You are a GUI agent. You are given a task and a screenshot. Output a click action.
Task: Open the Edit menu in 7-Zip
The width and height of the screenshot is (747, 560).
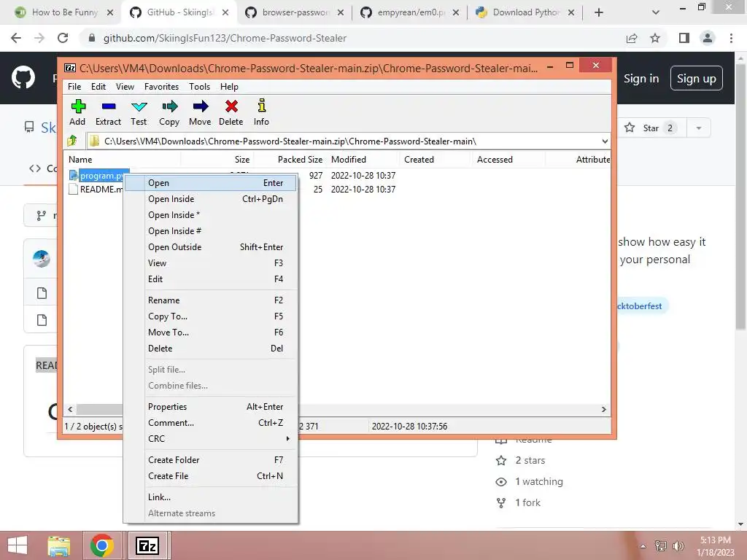pyautogui.click(x=98, y=87)
